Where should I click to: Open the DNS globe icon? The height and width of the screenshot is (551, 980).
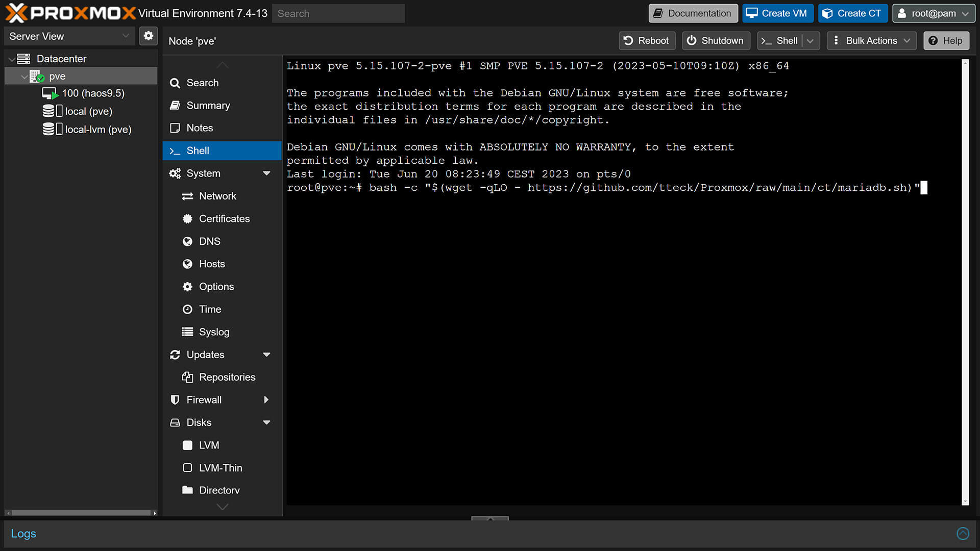188,241
